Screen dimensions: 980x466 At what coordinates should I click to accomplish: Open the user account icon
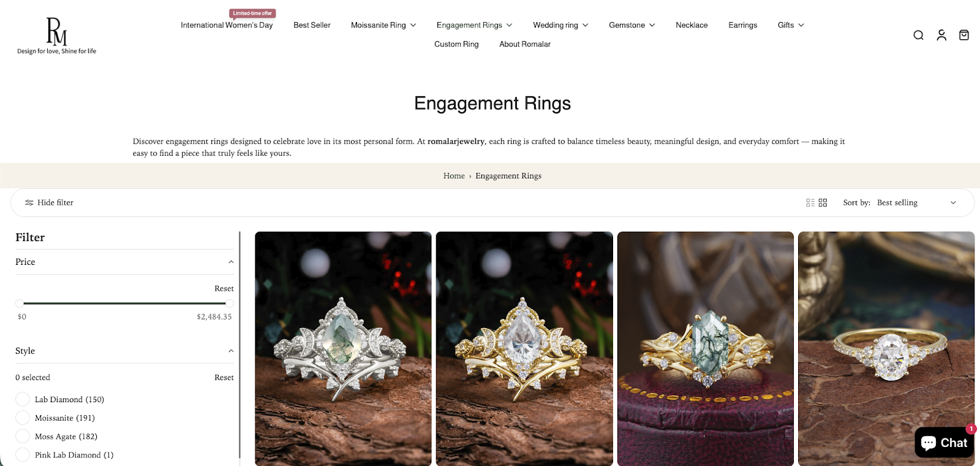point(941,35)
